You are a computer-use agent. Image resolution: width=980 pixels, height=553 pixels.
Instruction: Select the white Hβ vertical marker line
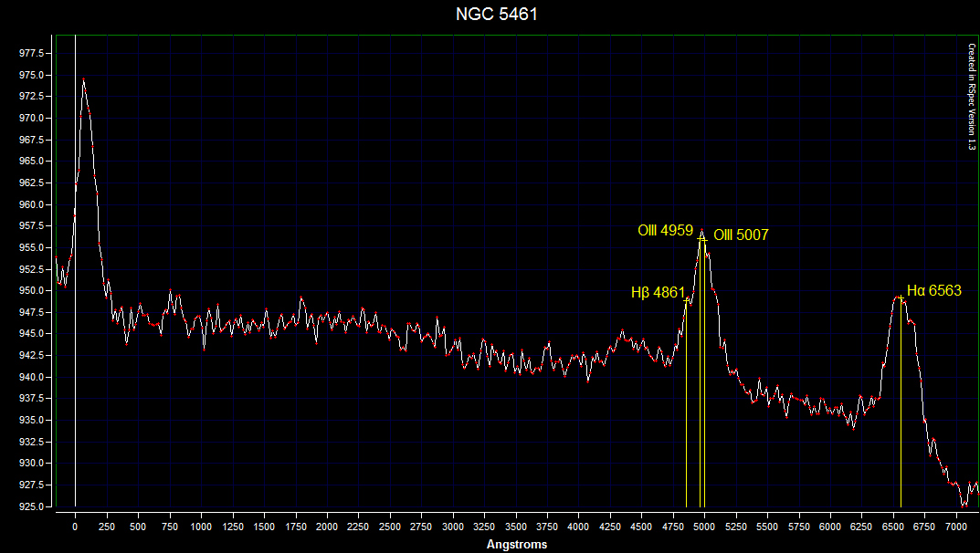[686, 411]
